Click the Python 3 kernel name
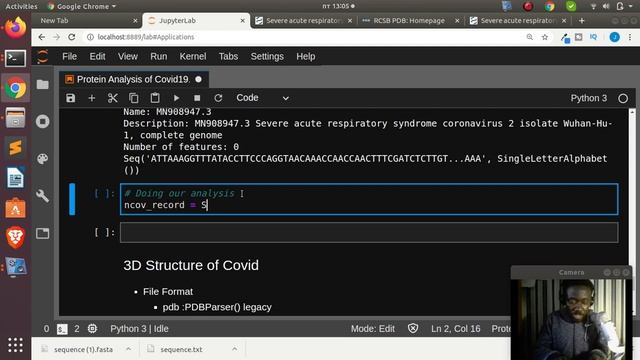 click(x=589, y=98)
